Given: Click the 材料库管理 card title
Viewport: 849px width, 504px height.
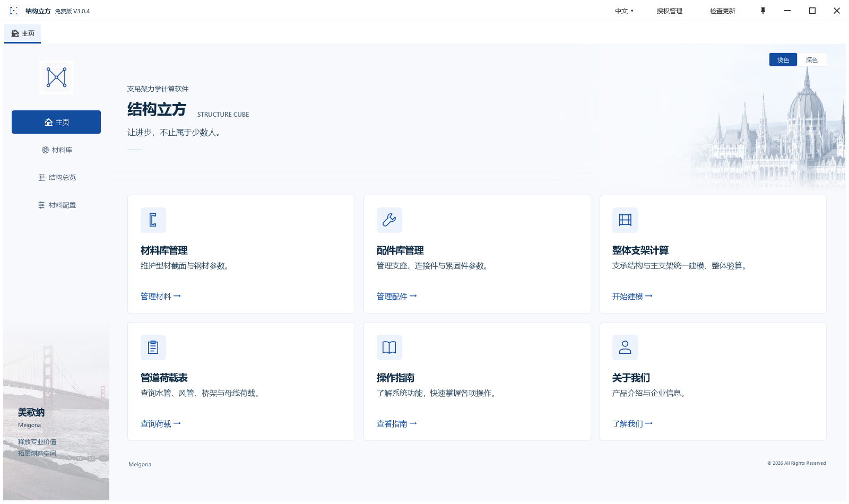Looking at the screenshot, I should (164, 250).
